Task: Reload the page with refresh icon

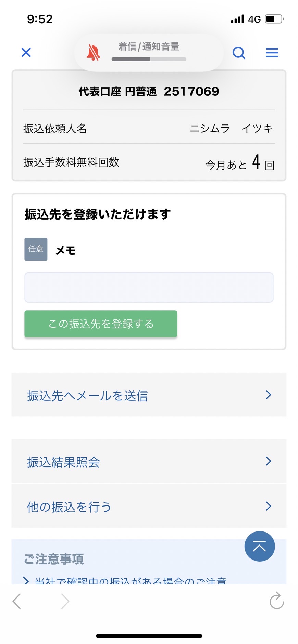Action: [277, 601]
